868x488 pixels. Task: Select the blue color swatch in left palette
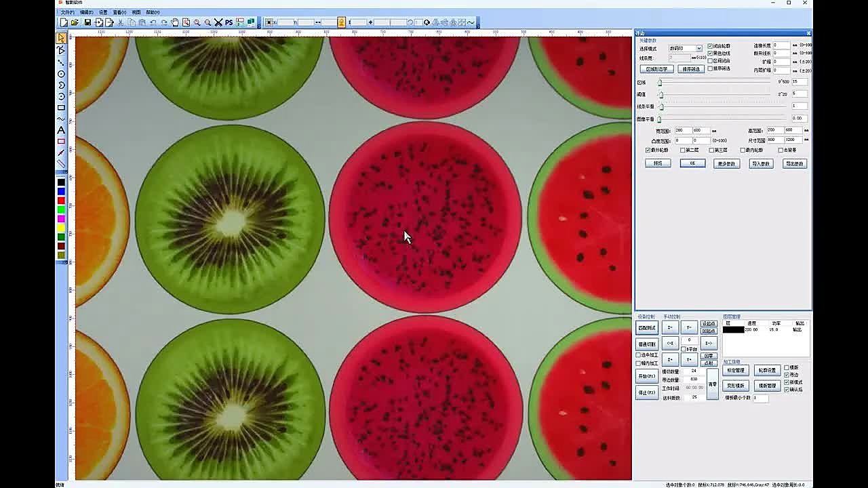coord(61,192)
